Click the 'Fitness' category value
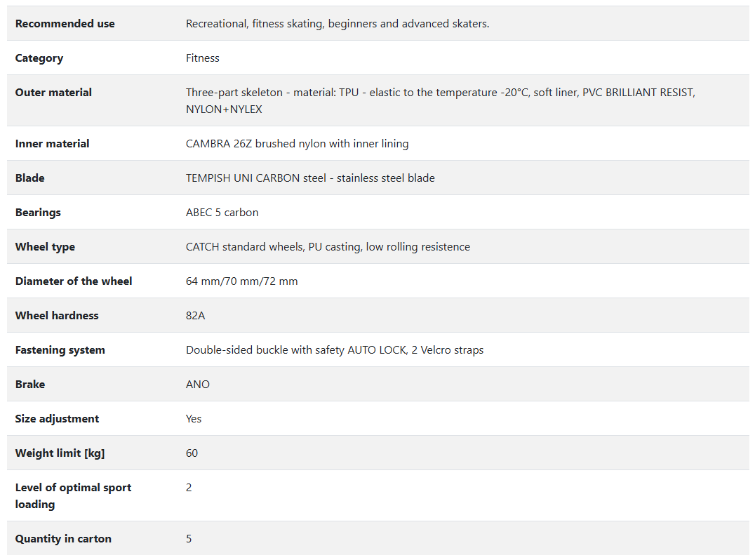 [203, 58]
